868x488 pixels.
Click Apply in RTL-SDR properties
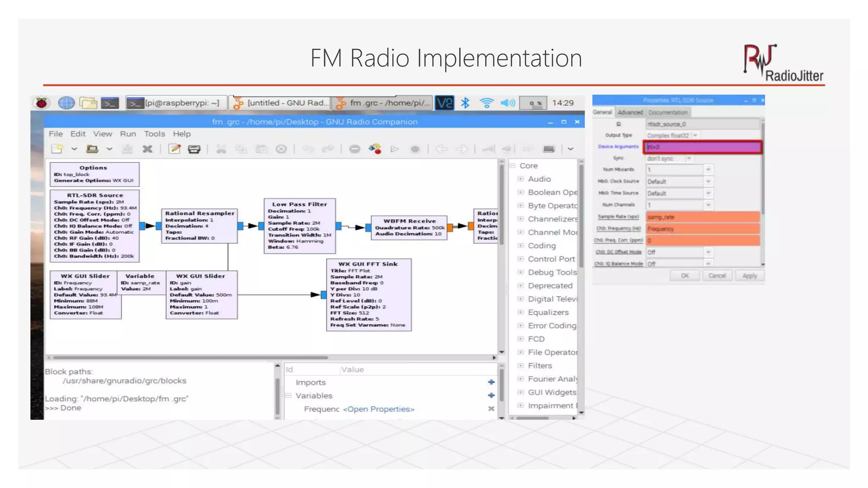point(749,276)
